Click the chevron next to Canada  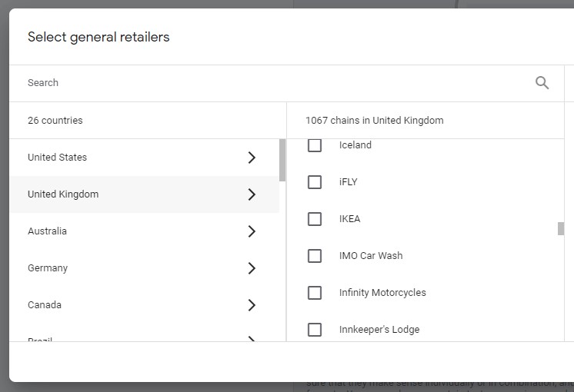tap(252, 305)
